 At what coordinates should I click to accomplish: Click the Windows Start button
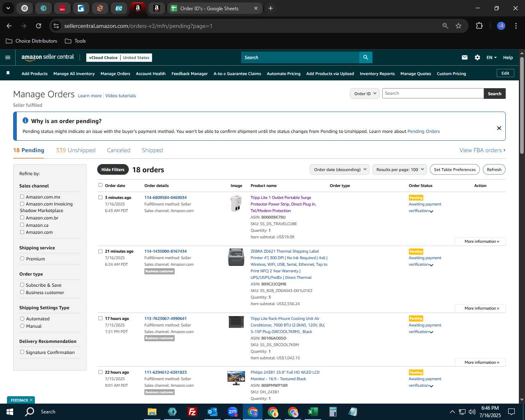[x=10, y=412]
